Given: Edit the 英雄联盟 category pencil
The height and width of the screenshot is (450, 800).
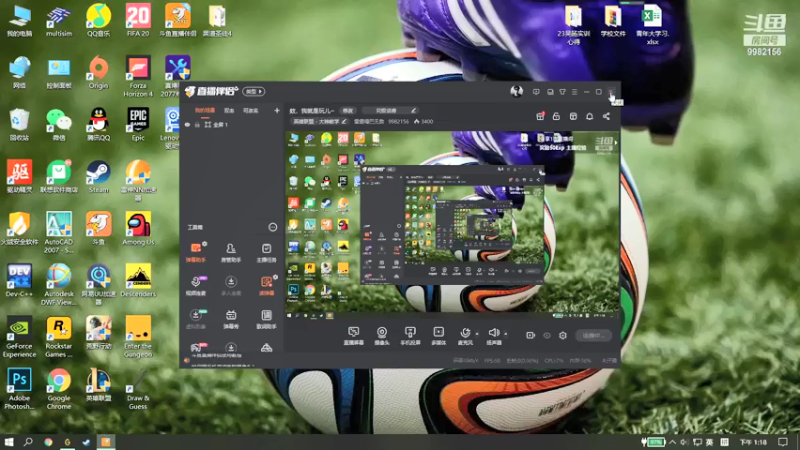Looking at the screenshot, I should pos(344,121).
